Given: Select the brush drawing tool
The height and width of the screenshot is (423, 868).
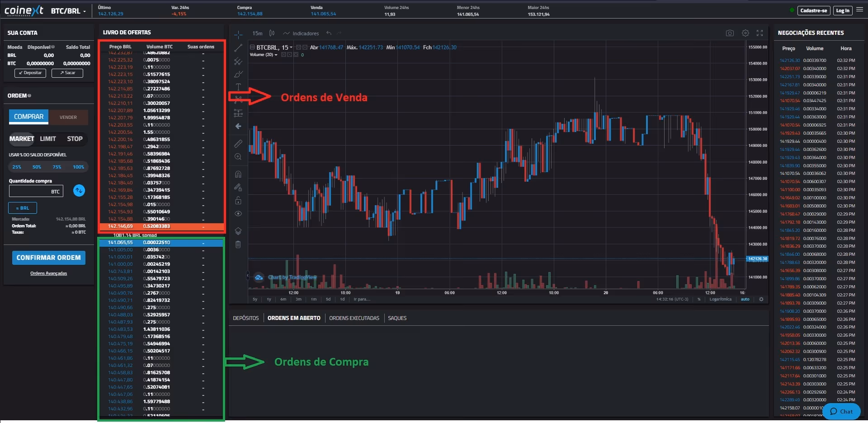Looking at the screenshot, I should [x=238, y=74].
